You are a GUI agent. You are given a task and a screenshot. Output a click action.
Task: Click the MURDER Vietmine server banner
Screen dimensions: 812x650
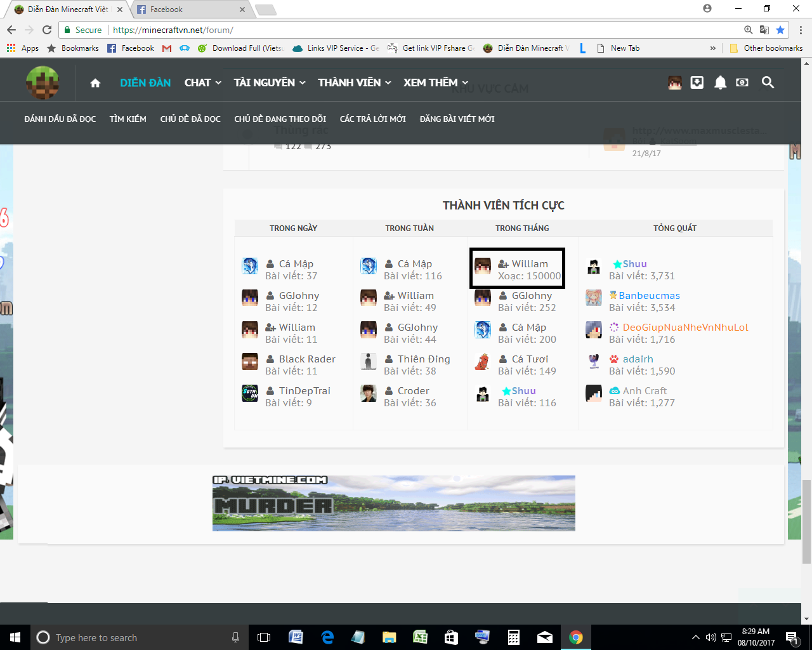click(394, 503)
